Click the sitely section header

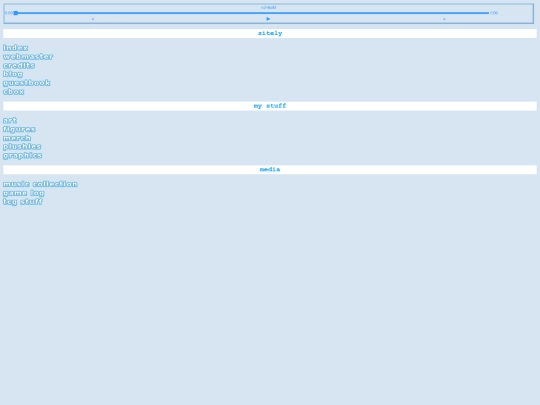(x=270, y=33)
